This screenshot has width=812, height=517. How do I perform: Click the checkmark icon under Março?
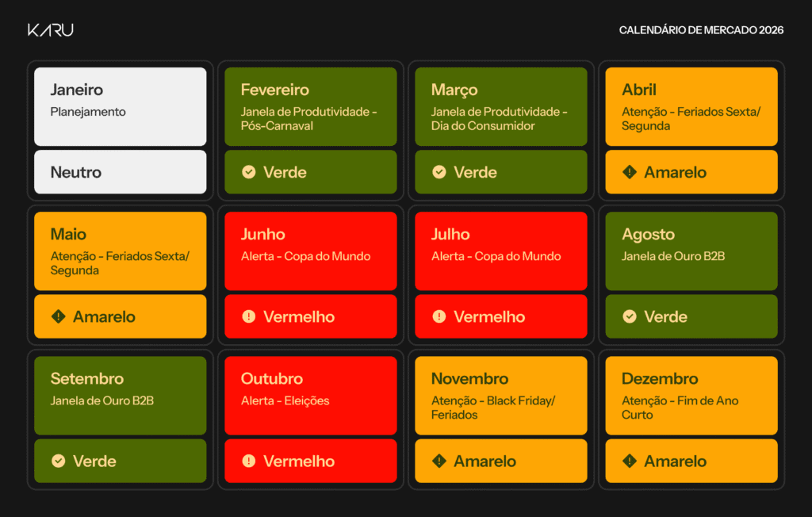(x=439, y=172)
